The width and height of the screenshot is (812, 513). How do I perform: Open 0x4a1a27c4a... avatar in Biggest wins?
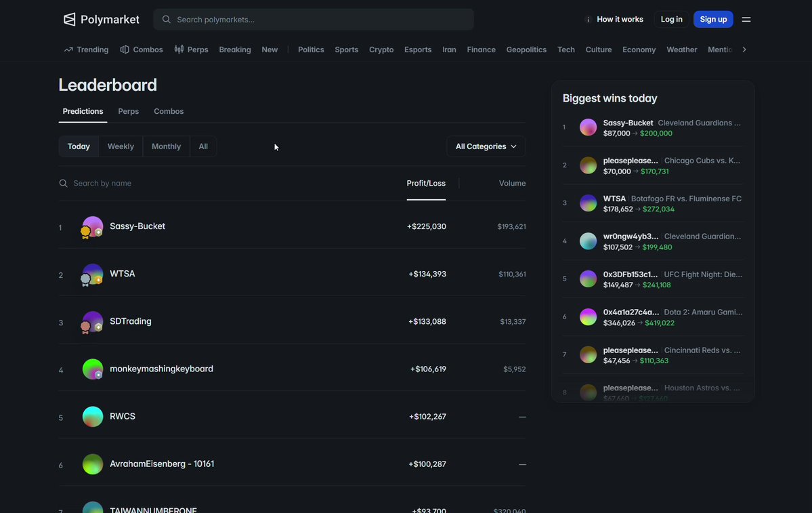point(588,316)
